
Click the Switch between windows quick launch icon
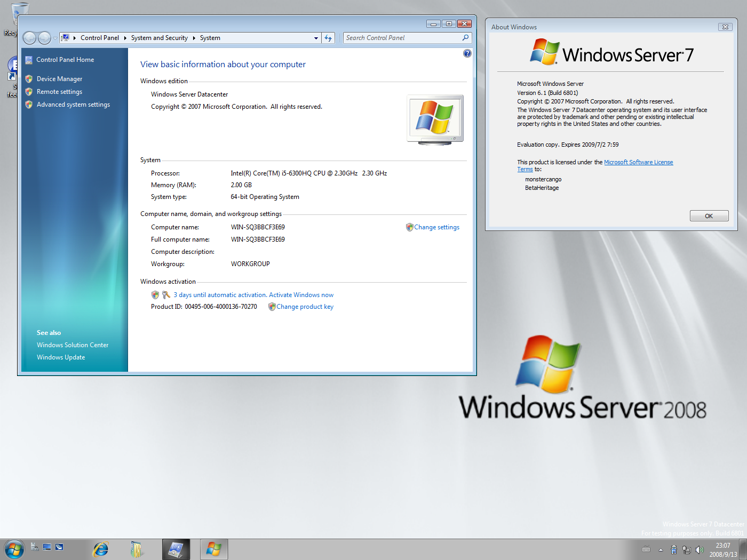tap(59, 547)
